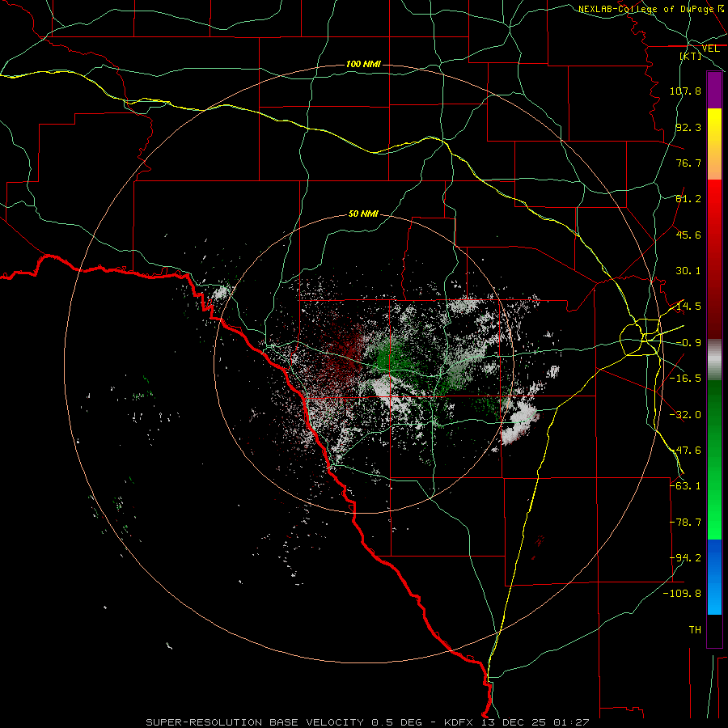Select the -47.6 scale label

pyautogui.click(x=685, y=451)
